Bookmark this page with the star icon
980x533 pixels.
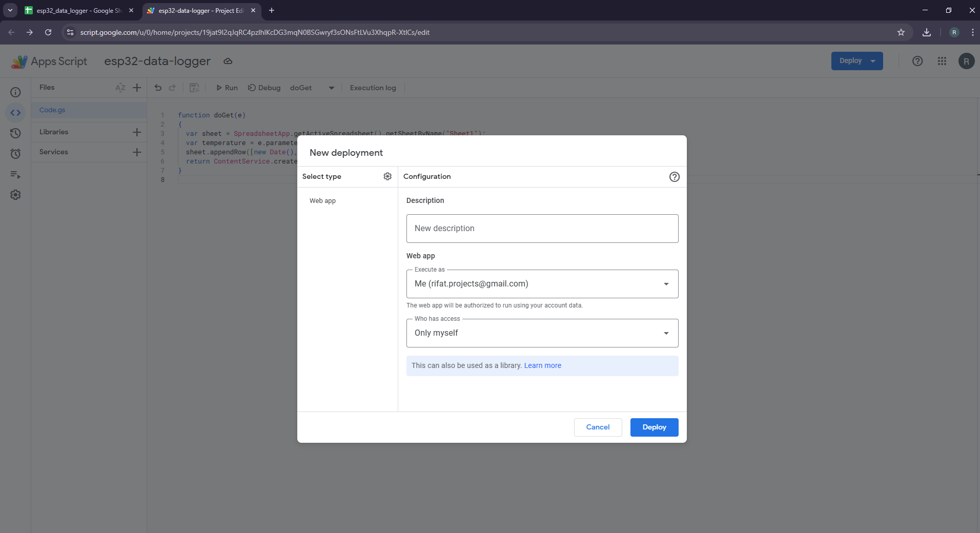click(901, 32)
